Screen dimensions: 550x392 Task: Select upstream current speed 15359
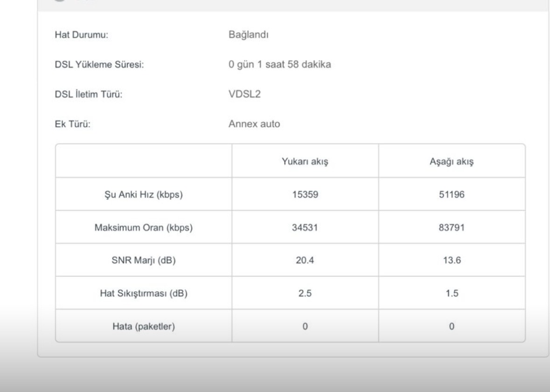click(305, 195)
